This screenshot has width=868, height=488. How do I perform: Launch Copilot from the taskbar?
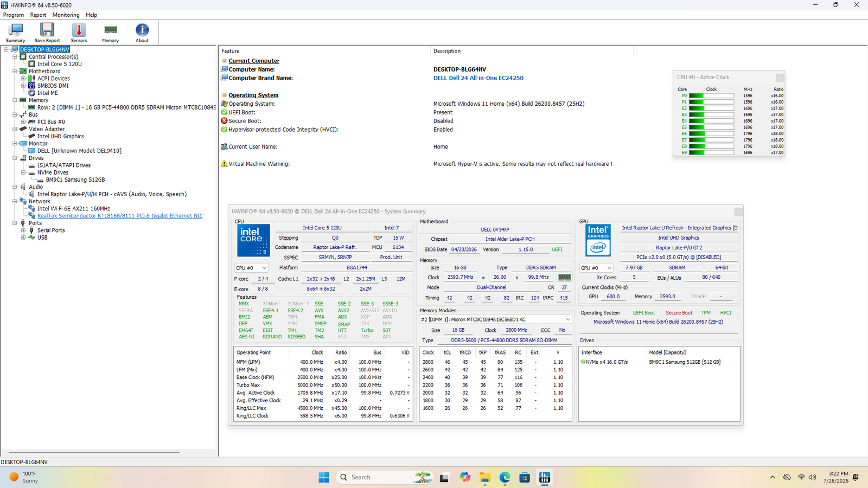(x=465, y=477)
